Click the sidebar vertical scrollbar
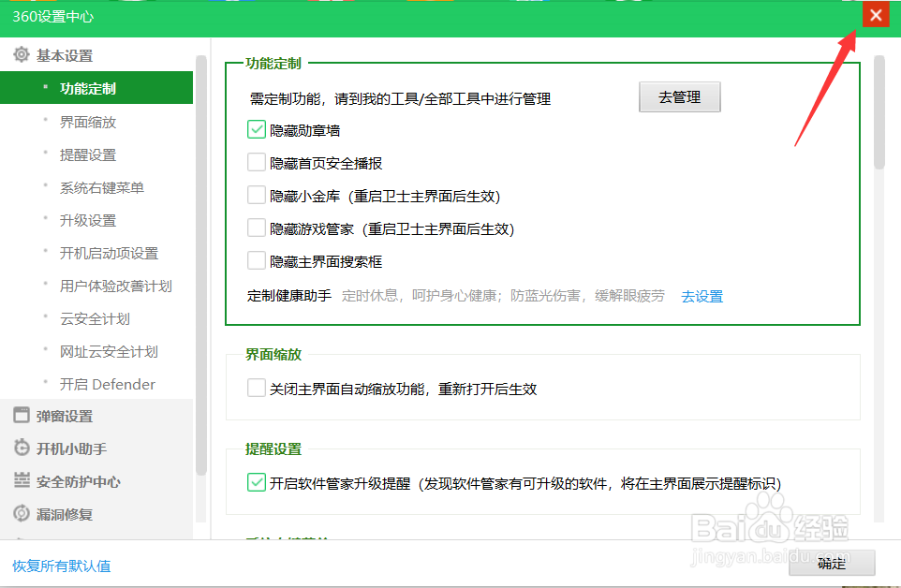This screenshot has height=588, width=901. 201,265
